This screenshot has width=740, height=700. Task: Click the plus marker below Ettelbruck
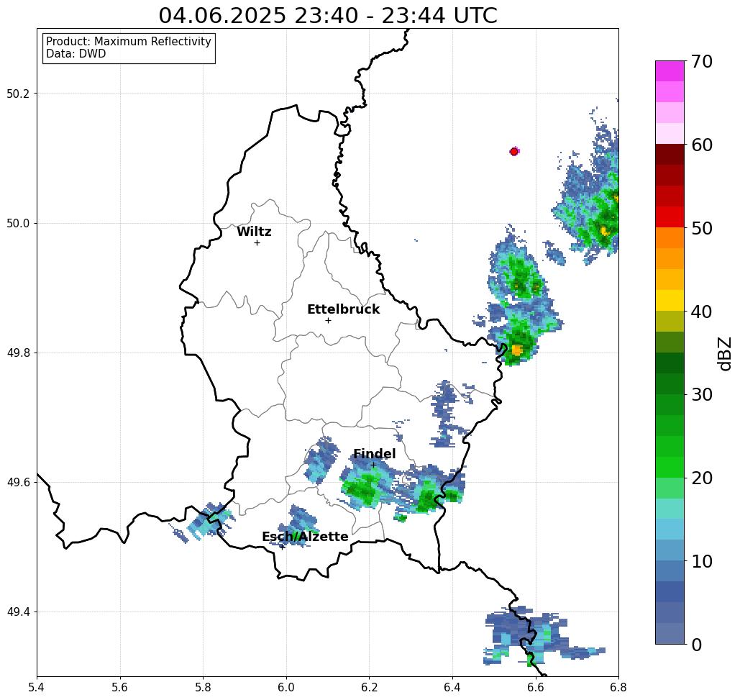pyautogui.click(x=328, y=320)
